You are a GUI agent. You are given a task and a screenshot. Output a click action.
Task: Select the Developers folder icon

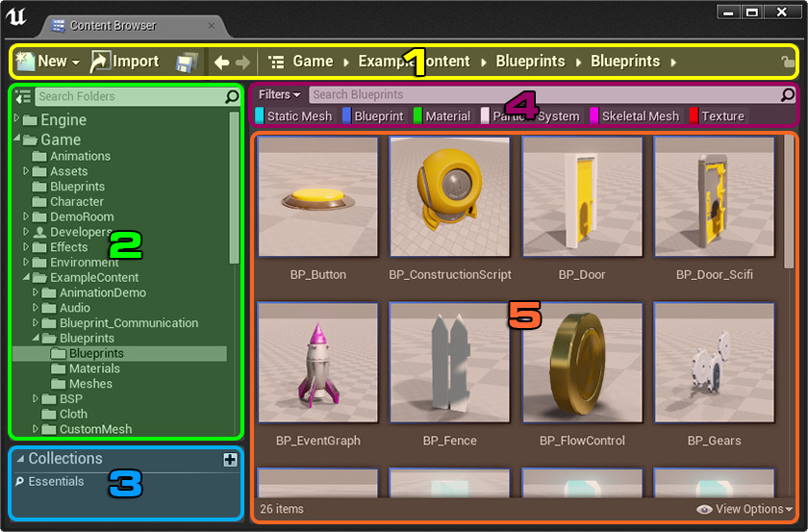coord(39,232)
